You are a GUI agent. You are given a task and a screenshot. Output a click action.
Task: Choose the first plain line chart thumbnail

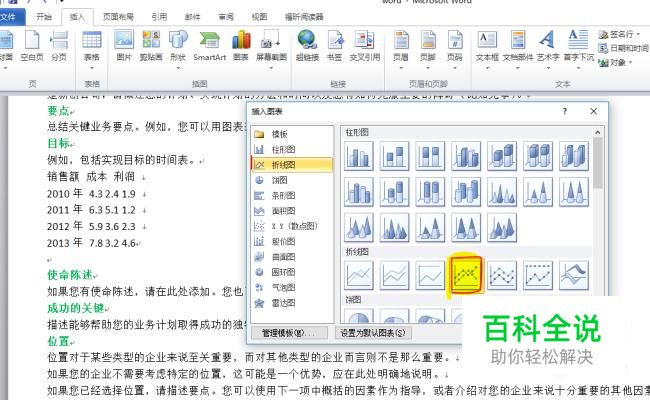coord(359,275)
